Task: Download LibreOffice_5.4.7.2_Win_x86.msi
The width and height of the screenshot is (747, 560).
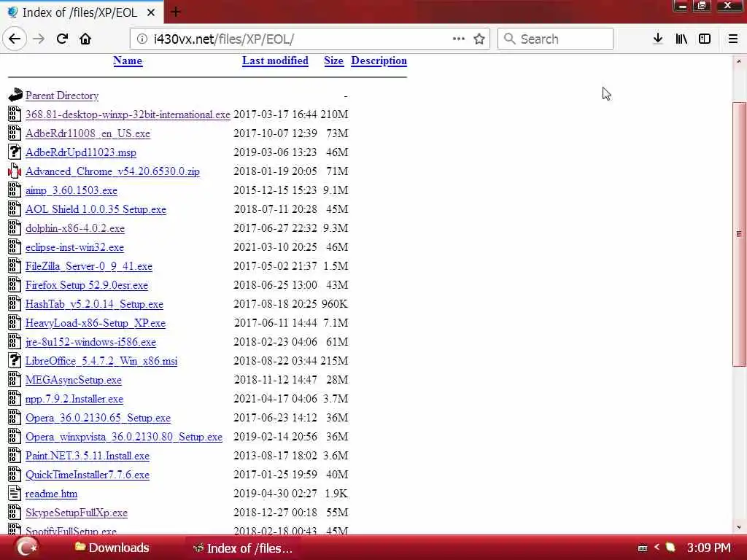Action: [x=101, y=361]
